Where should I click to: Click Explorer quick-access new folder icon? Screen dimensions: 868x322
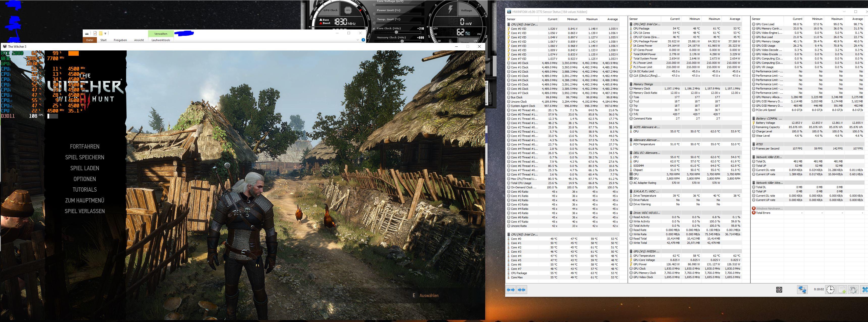pos(100,33)
